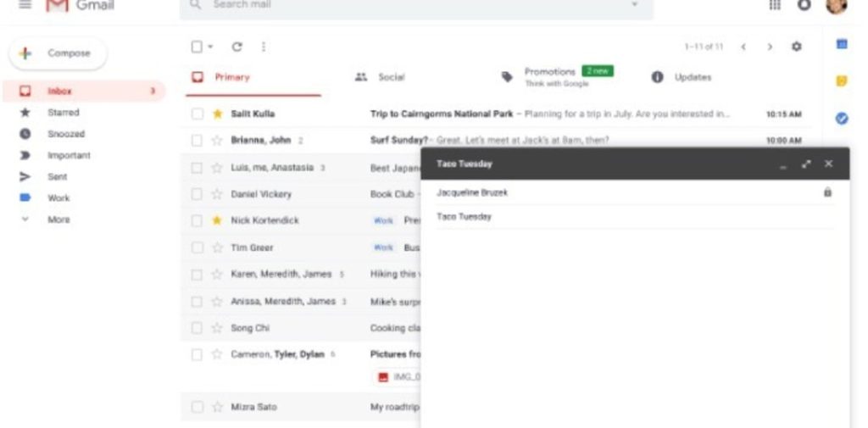868x428 pixels.
Task: Open Google Tasks side panel icon
Action: coord(842,118)
